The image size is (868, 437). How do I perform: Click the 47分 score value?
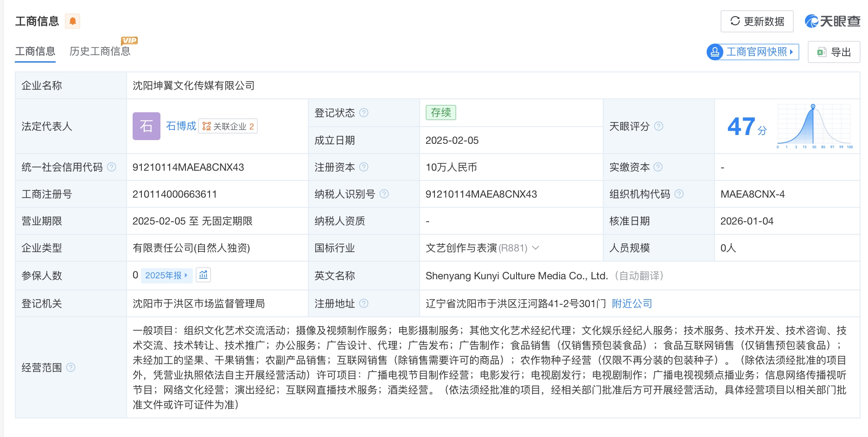pyautogui.click(x=747, y=127)
